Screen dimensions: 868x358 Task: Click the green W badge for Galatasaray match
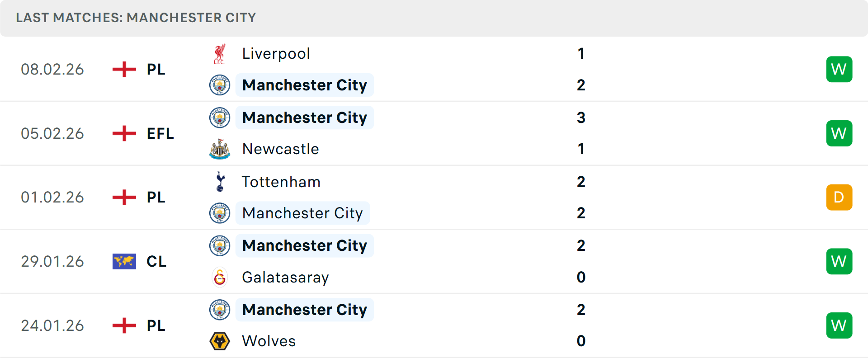click(x=839, y=261)
